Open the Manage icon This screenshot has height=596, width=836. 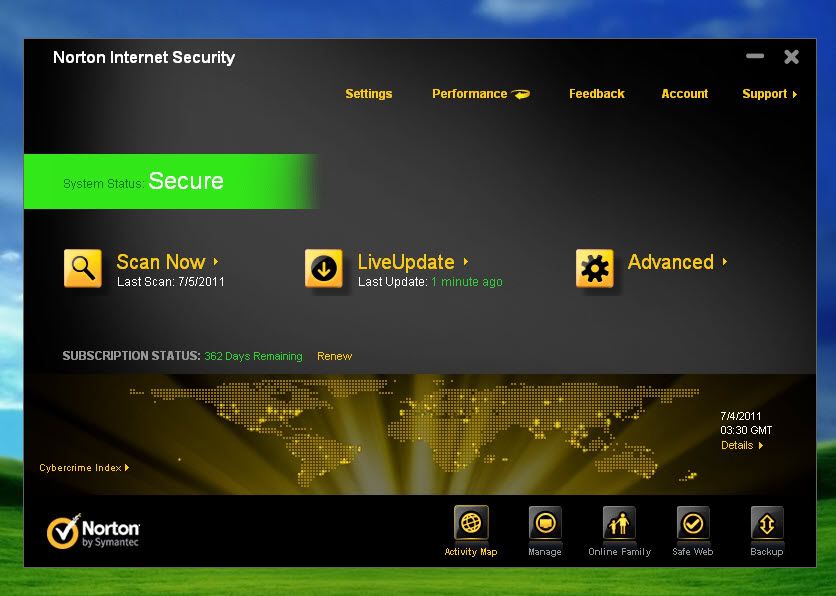(x=545, y=523)
